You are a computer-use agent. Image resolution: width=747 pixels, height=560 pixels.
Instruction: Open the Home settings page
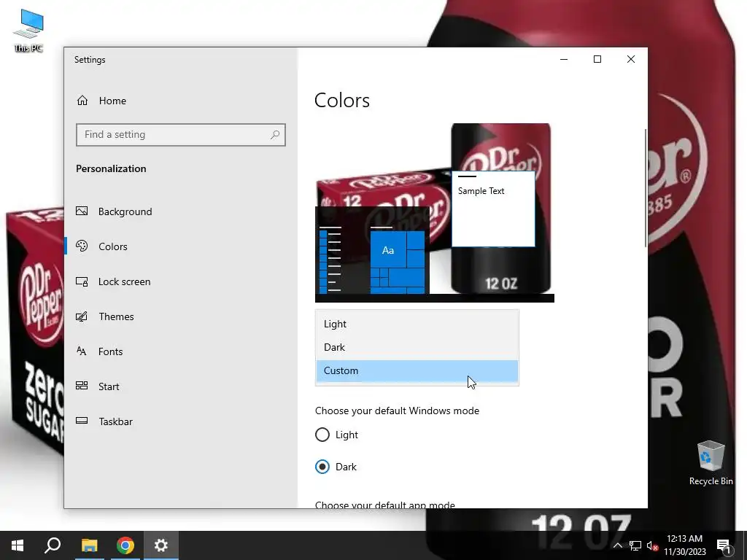[x=101, y=101]
